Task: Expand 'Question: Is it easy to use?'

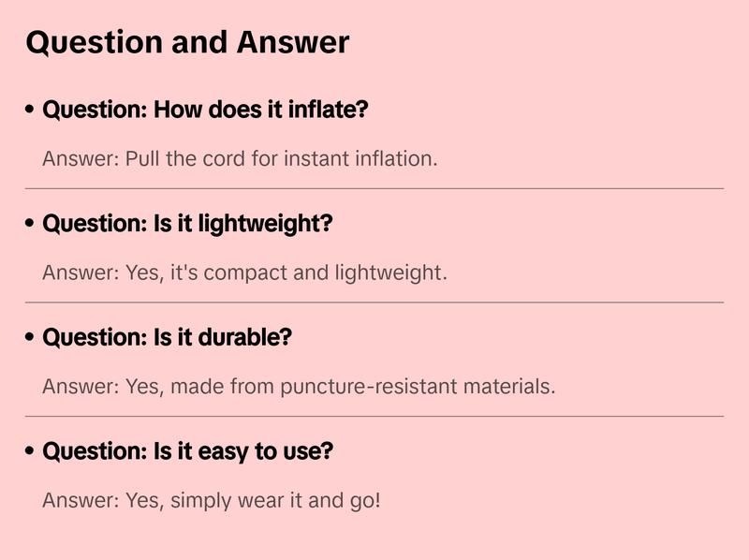Action: pyautogui.click(x=187, y=451)
